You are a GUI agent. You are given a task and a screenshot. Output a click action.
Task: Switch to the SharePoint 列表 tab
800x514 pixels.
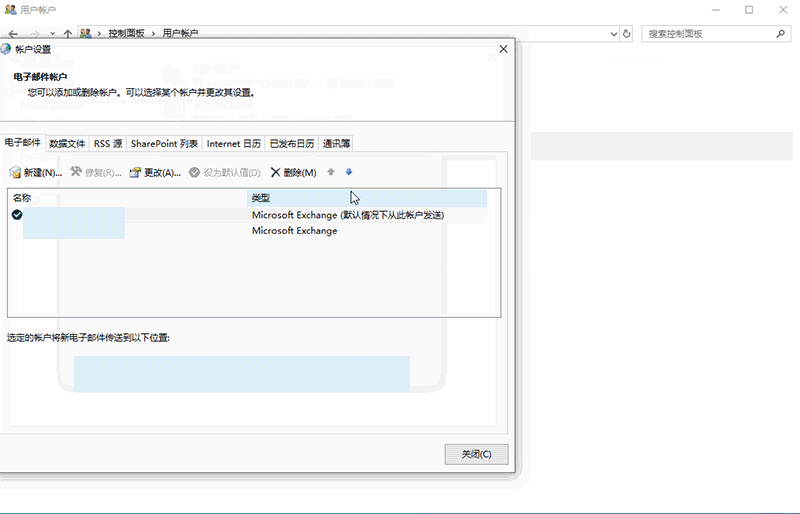(x=164, y=144)
